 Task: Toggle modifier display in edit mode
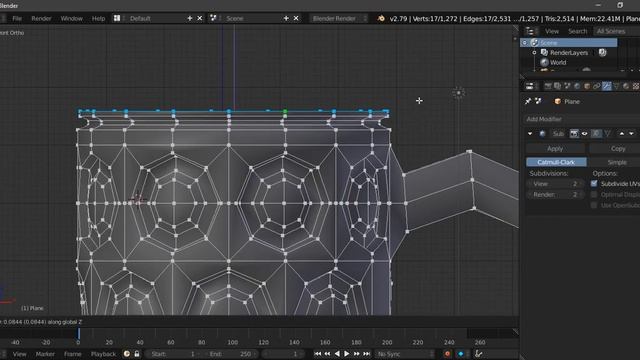point(596,133)
